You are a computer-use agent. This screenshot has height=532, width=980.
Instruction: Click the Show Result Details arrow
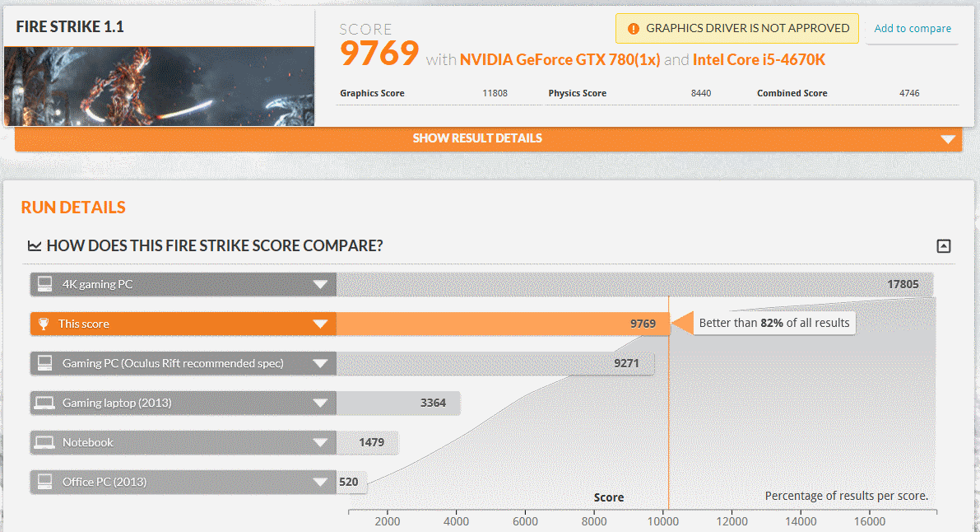pyautogui.click(x=948, y=139)
